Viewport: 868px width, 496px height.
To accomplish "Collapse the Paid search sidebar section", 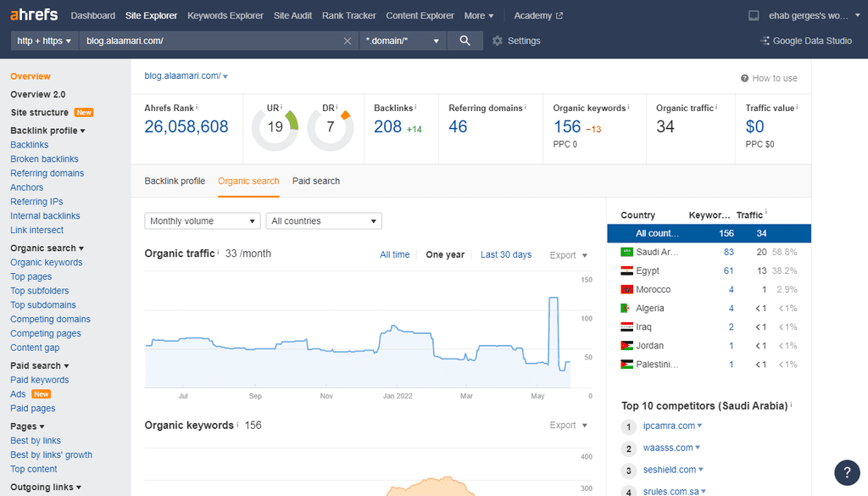I will tap(39, 365).
